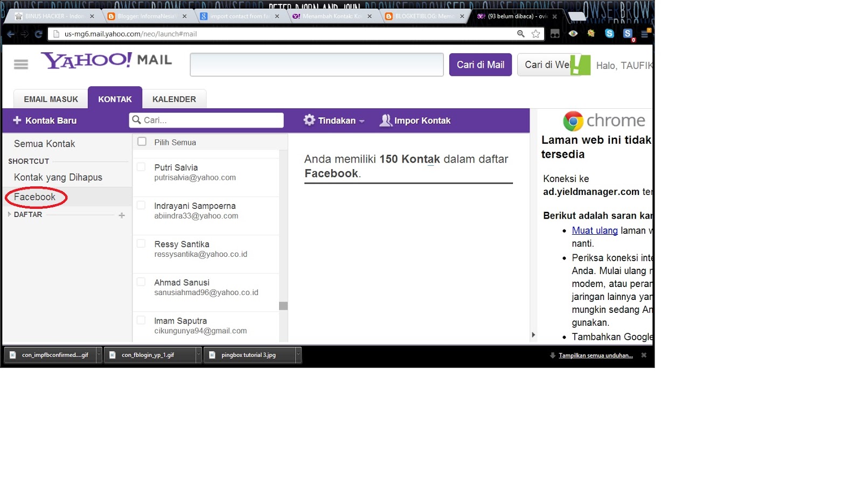862x504 pixels.
Task: Click the zoom magnifier icon in address bar
Action: (x=521, y=33)
